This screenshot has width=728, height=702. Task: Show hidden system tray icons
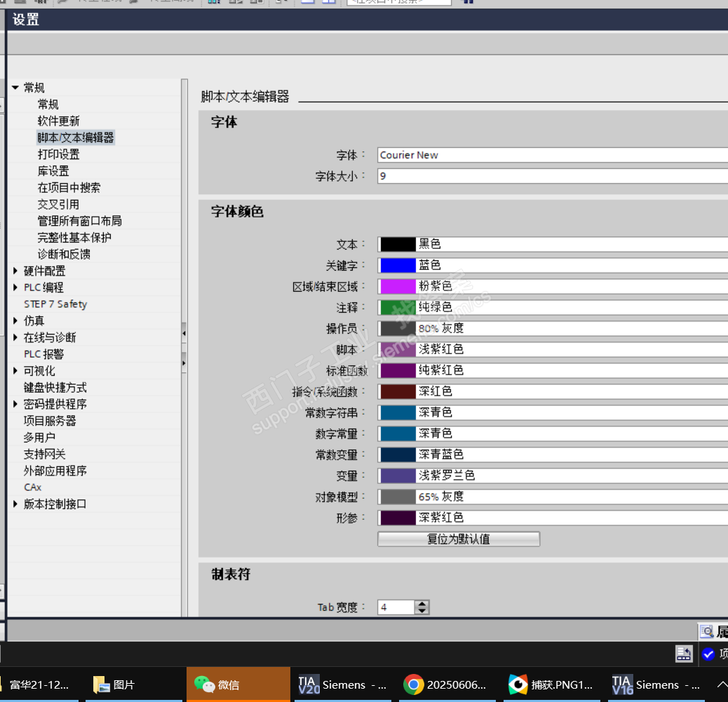click(x=722, y=684)
